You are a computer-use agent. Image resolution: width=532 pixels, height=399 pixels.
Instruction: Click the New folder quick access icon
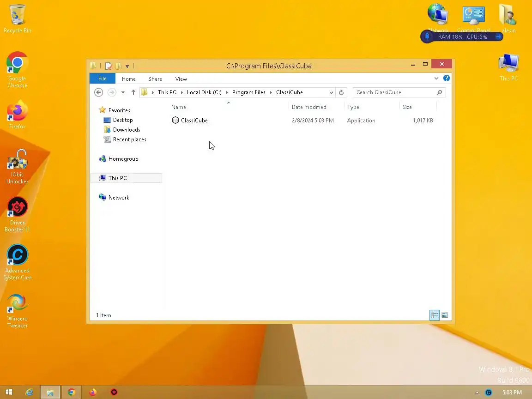(x=118, y=66)
